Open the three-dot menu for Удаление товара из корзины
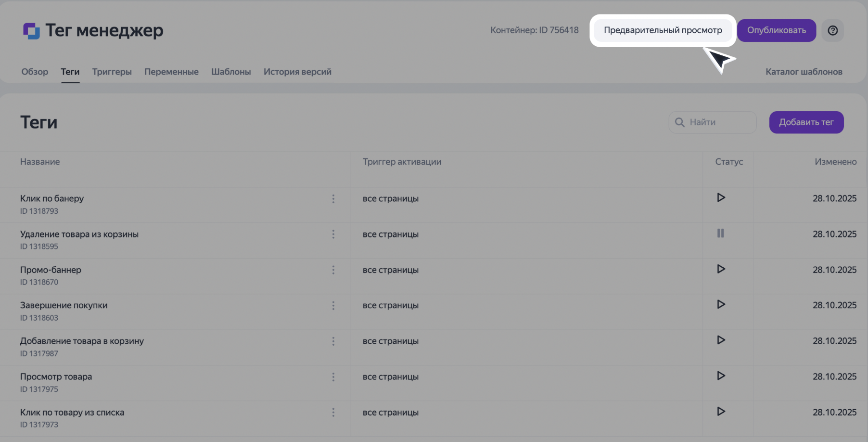The image size is (868, 442). click(x=333, y=234)
